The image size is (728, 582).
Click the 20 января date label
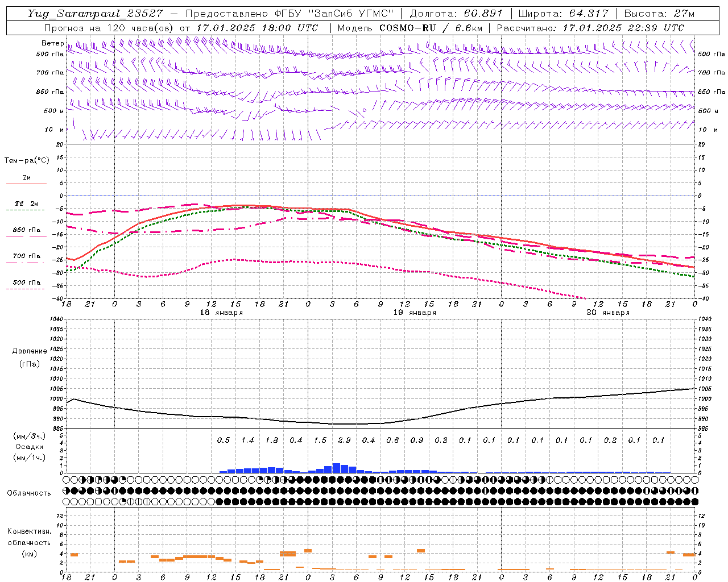[608, 313]
